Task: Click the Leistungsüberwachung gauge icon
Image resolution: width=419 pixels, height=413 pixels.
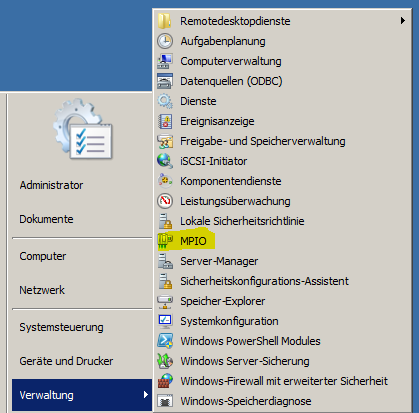Action: 165,201
